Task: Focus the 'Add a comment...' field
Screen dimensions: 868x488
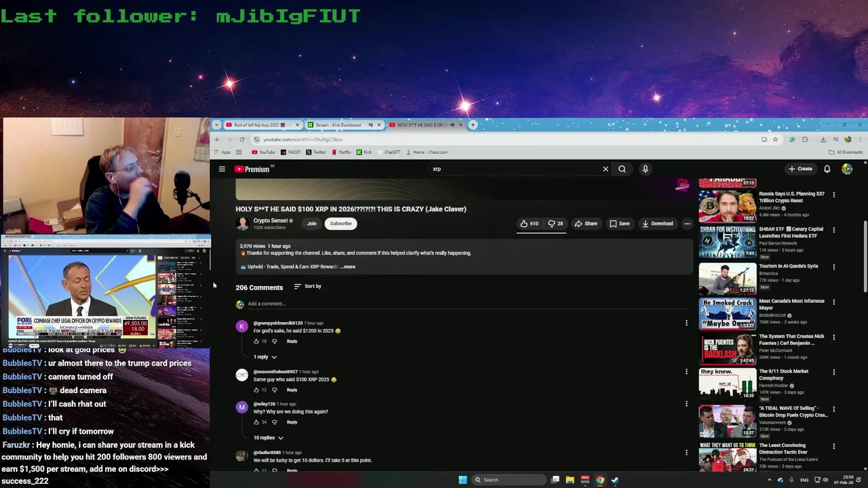Action: (x=467, y=304)
